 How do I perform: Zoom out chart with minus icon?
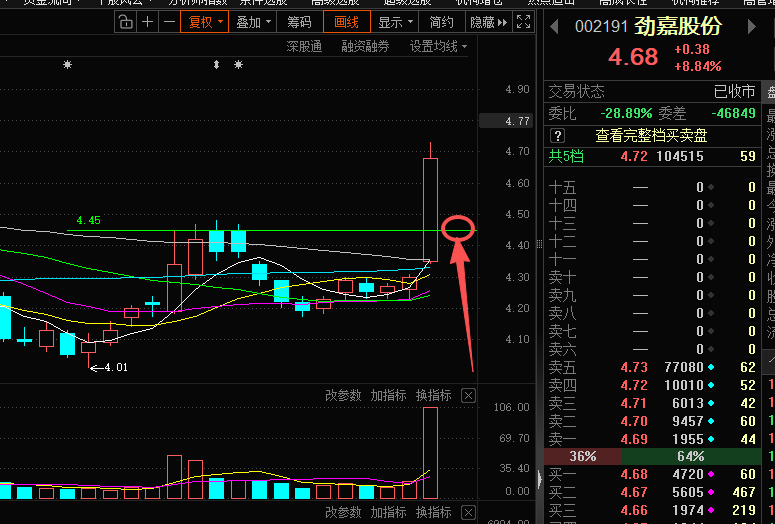(169, 22)
